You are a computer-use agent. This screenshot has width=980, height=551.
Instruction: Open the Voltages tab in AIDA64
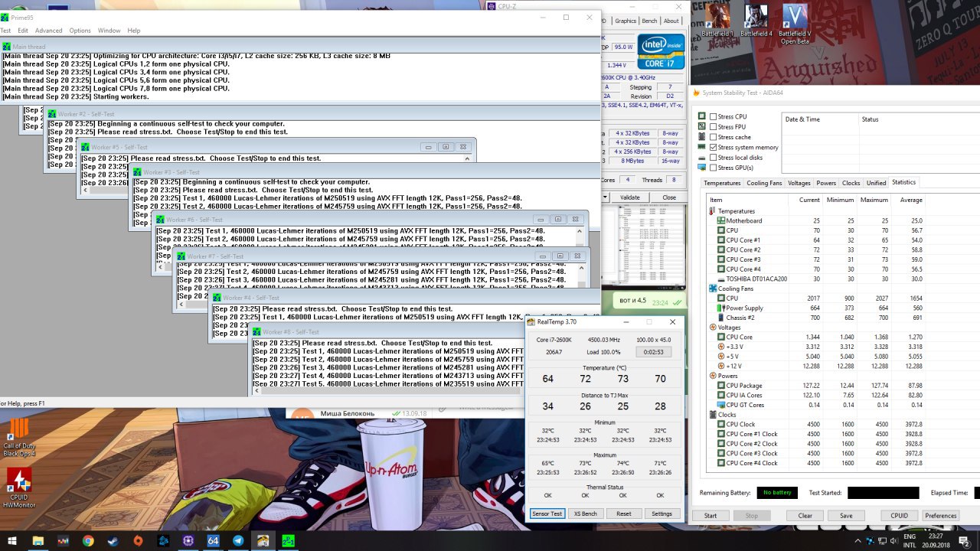[799, 183]
